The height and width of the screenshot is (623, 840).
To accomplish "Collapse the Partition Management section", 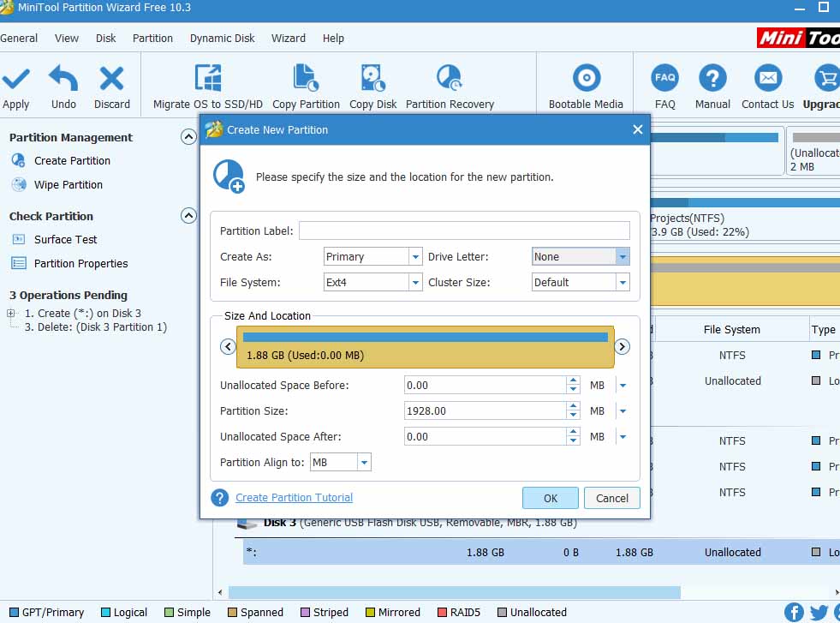I will (x=188, y=137).
